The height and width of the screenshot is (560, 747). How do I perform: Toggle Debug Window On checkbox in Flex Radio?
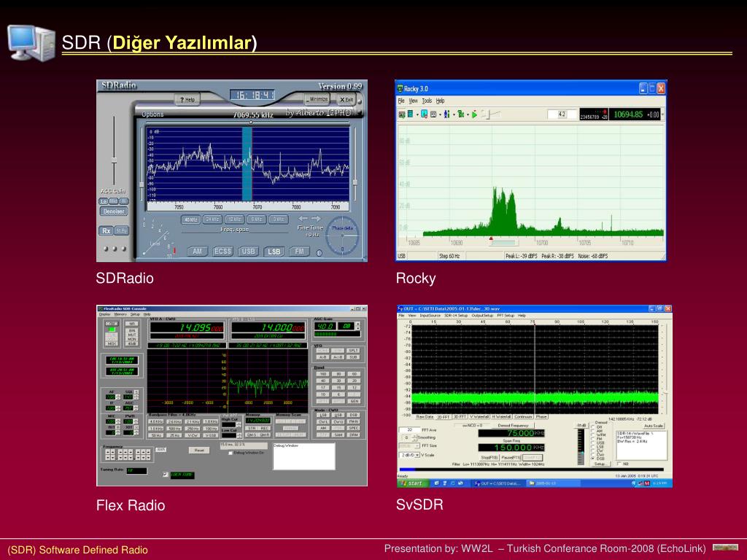pyautogui.click(x=231, y=453)
